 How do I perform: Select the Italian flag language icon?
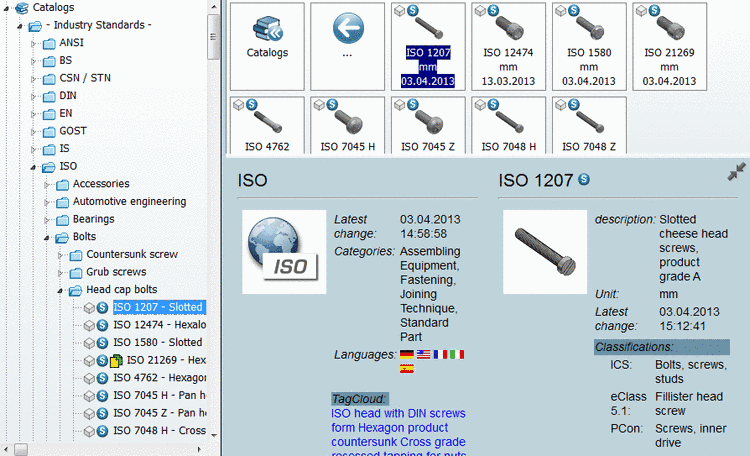(x=457, y=355)
